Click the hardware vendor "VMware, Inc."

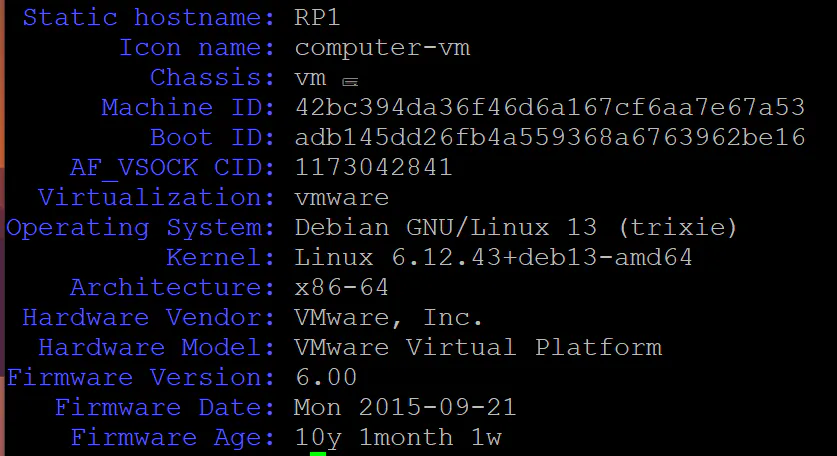(x=389, y=317)
